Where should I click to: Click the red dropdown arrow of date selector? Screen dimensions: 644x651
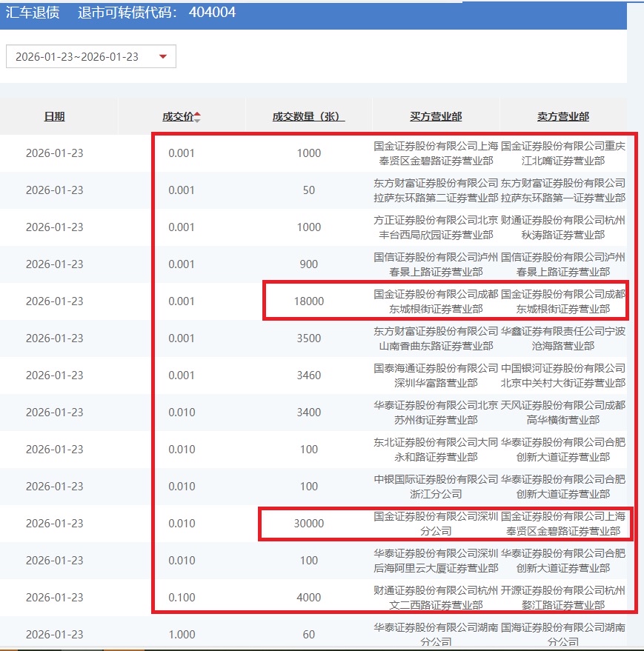[163, 56]
